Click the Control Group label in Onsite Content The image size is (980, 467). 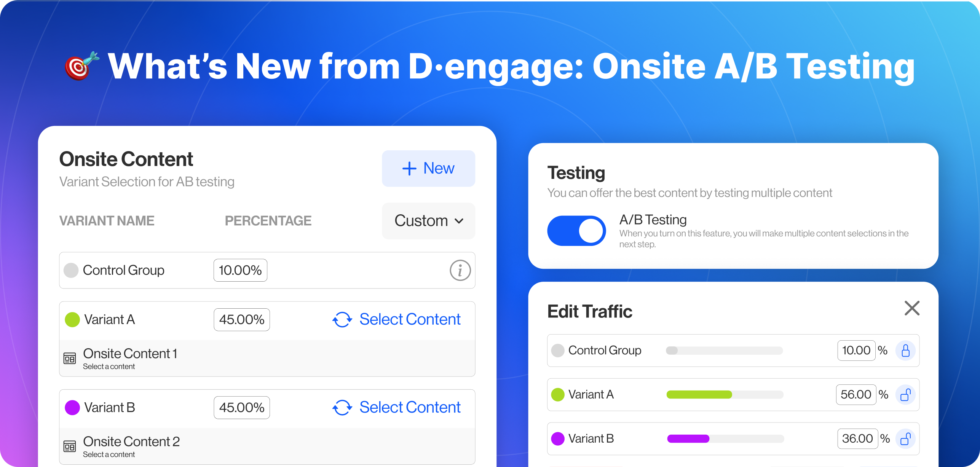point(123,270)
